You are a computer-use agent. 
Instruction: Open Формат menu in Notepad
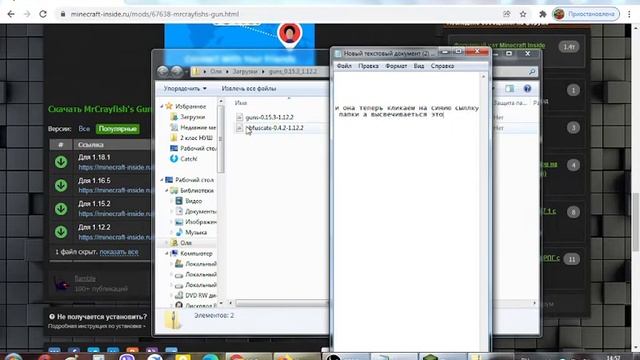[396, 66]
